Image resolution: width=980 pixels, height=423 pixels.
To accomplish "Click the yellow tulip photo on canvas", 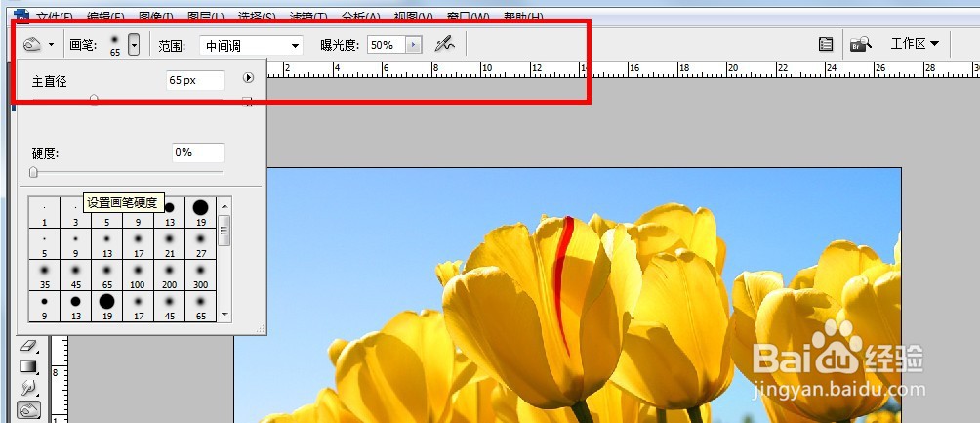I will (x=567, y=295).
